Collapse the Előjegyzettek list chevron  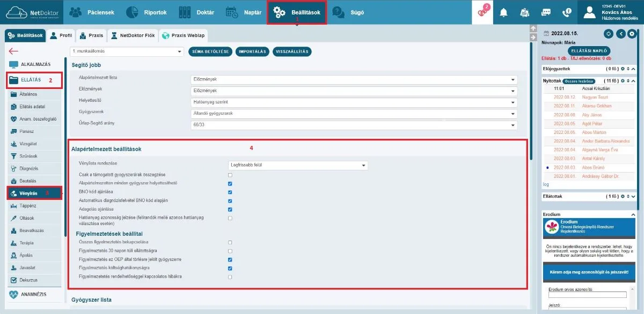(x=633, y=69)
